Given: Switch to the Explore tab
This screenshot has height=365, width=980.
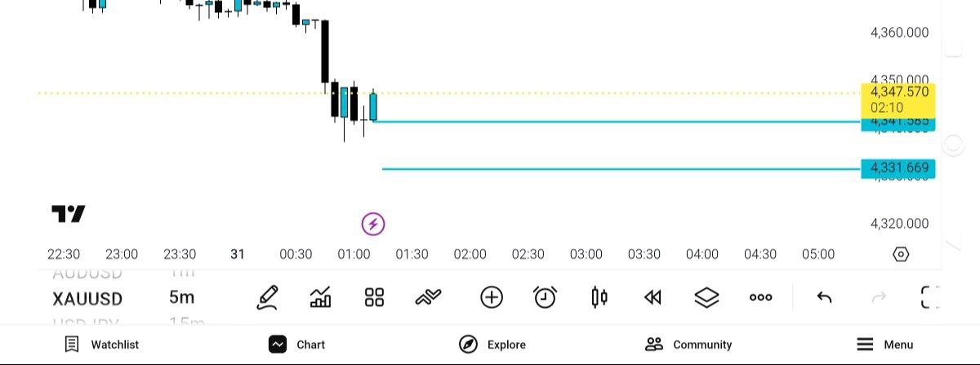Looking at the screenshot, I should pos(492,345).
